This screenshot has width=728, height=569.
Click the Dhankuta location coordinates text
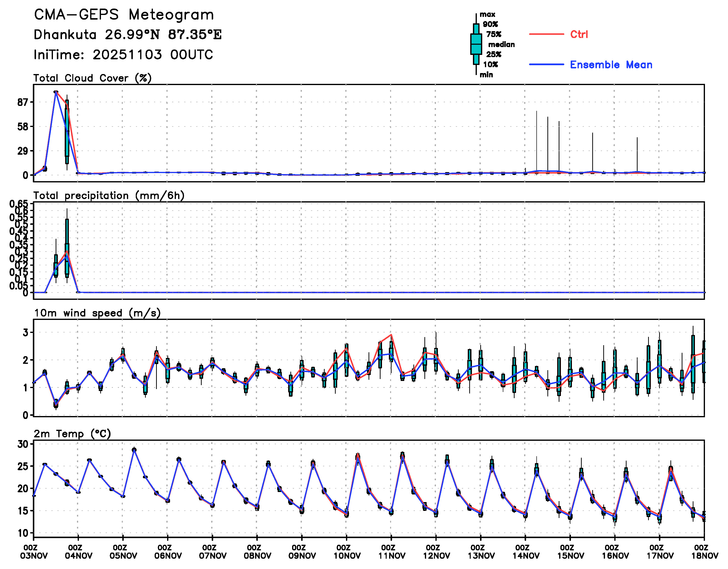click(127, 35)
